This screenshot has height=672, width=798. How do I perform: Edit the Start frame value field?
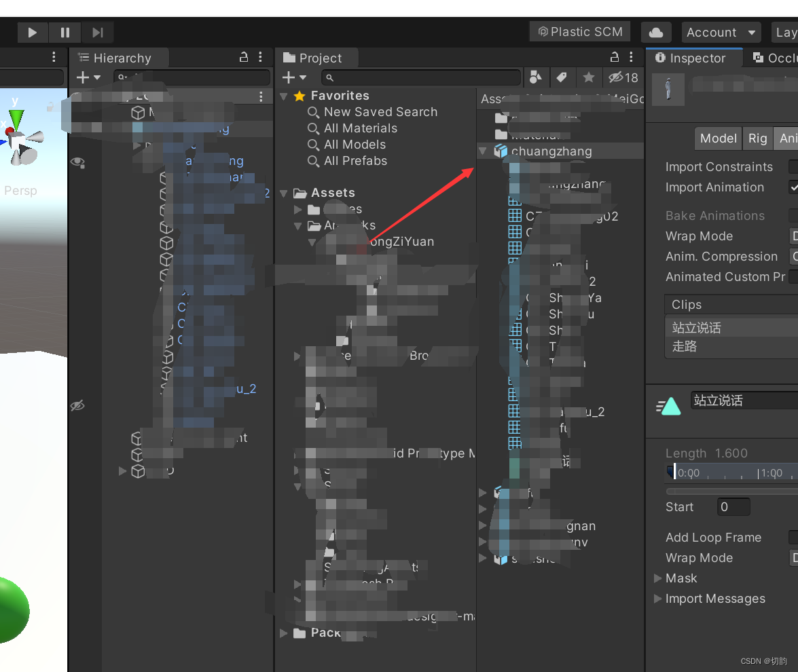pyautogui.click(x=733, y=506)
